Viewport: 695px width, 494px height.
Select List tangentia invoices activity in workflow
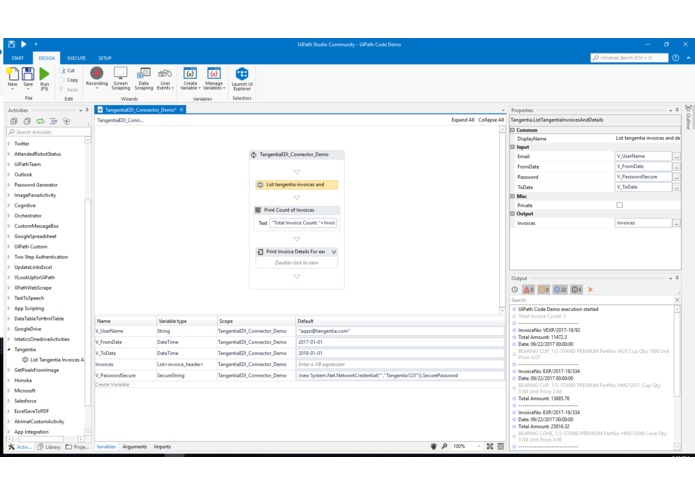(x=297, y=185)
